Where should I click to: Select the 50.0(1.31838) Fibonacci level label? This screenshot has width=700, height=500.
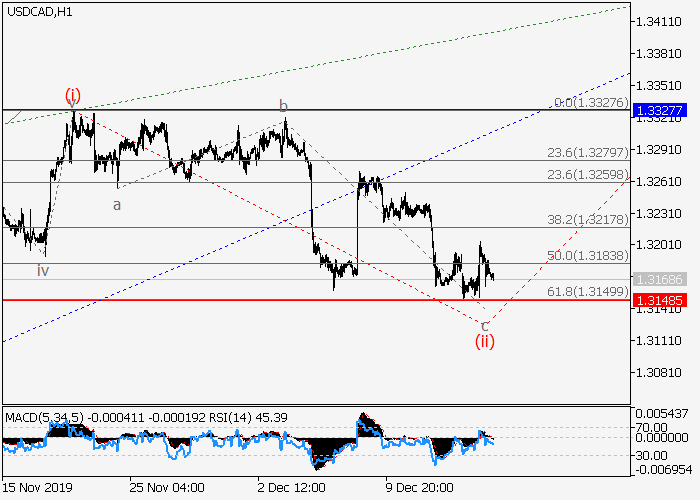[587, 257]
